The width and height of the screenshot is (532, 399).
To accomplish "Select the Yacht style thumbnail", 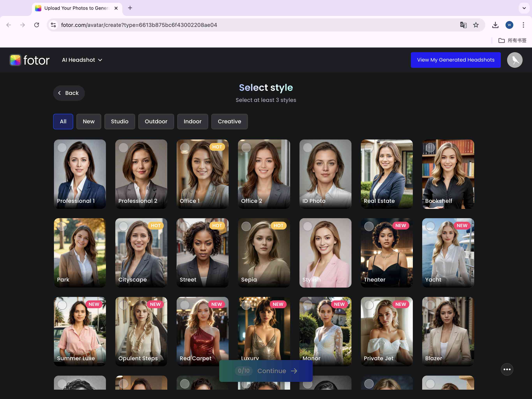I will pos(448,253).
